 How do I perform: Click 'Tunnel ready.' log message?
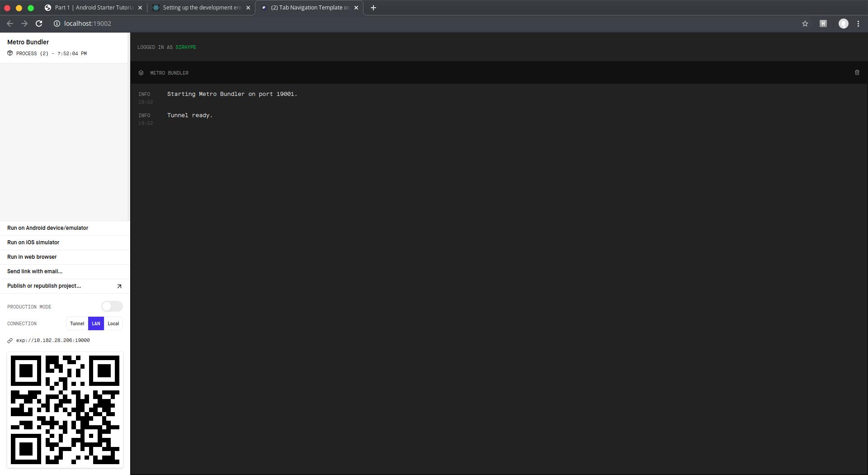click(x=190, y=115)
